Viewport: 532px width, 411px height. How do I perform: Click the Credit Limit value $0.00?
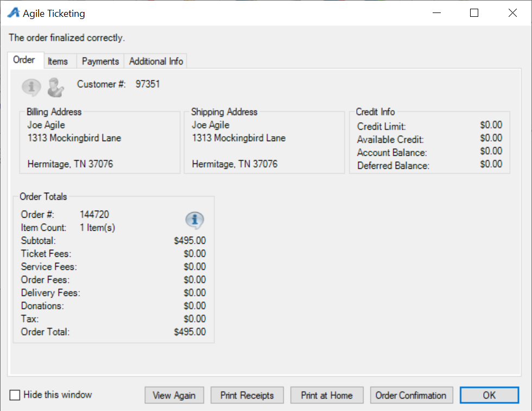[x=491, y=125]
